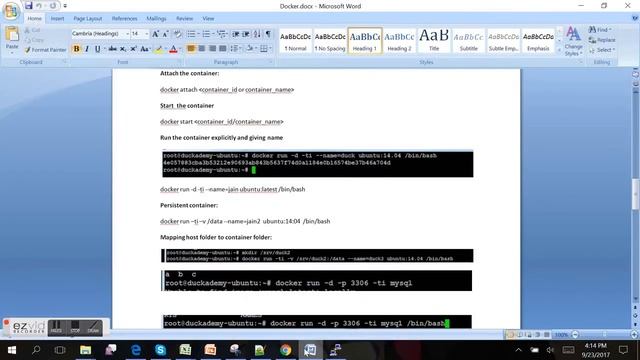Click the Paste icon
Viewport: 640px width, 360px height.
[x=12, y=35]
